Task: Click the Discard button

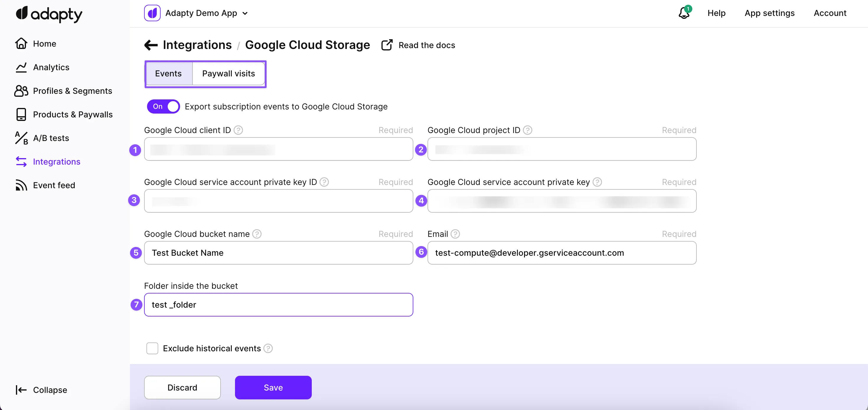Action: [x=182, y=388]
